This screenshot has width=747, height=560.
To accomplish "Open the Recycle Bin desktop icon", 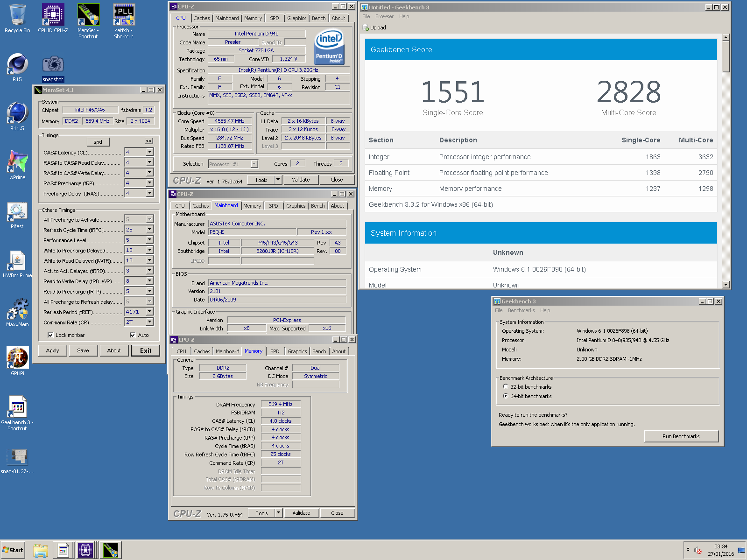I will coord(17,19).
